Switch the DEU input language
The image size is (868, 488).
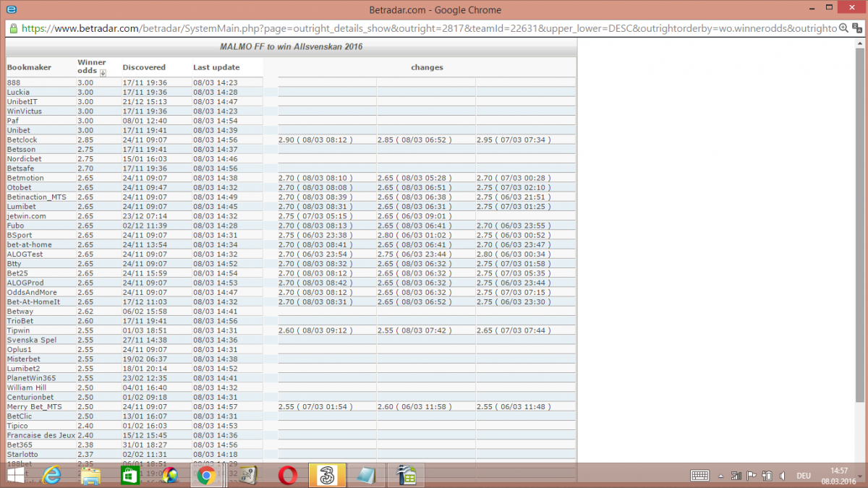point(803,475)
